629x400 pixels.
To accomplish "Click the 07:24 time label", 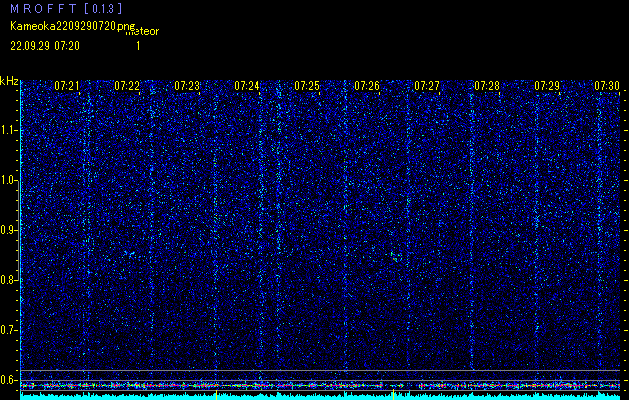I will point(247,85).
